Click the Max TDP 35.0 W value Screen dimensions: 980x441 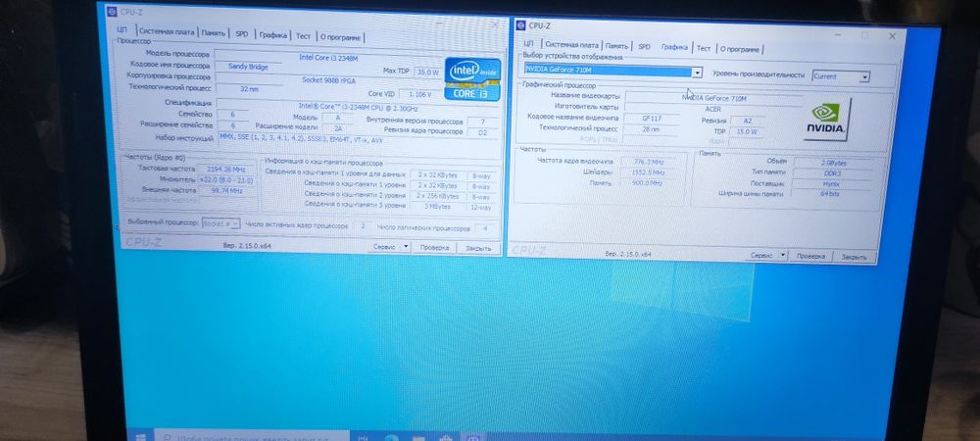click(x=428, y=73)
